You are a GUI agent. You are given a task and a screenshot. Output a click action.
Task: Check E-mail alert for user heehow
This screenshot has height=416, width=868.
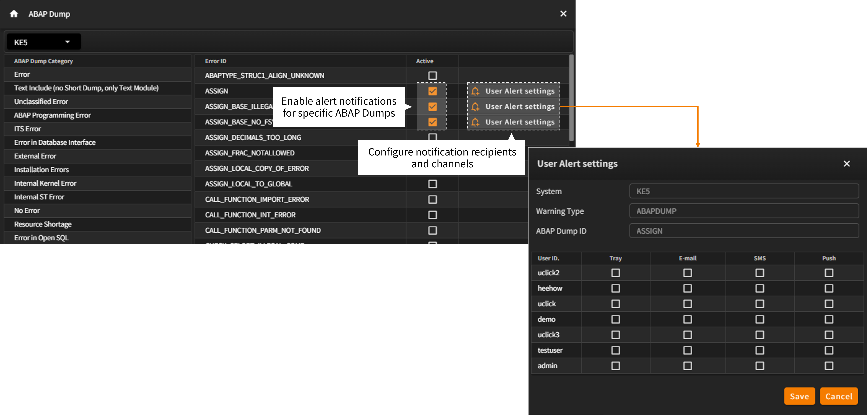tap(687, 288)
